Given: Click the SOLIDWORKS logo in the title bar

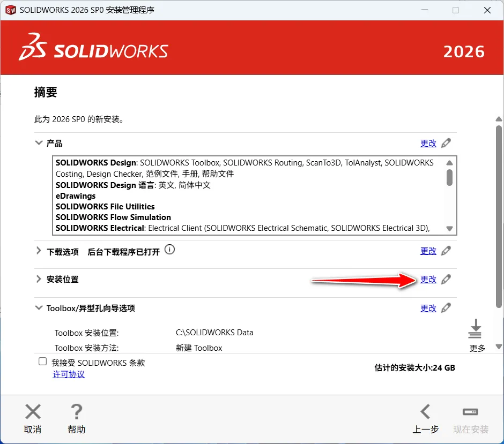Looking at the screenshot, I should pyautogui.click(x=11, y=10).
